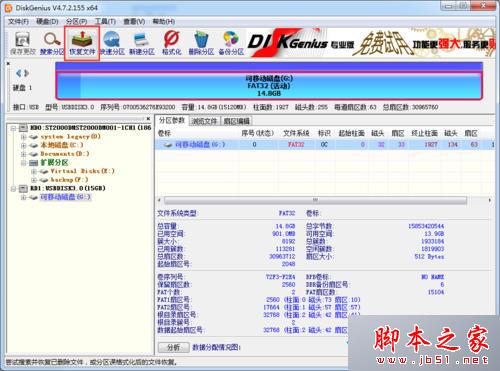Click the FAT32 cell in partition row
The image size is (500, 371).
296,145
